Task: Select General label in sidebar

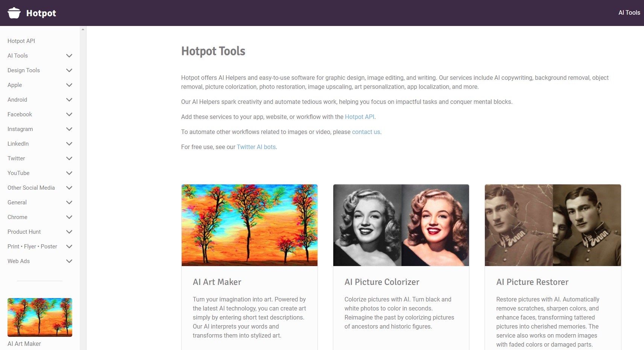Action: (17, 202)
